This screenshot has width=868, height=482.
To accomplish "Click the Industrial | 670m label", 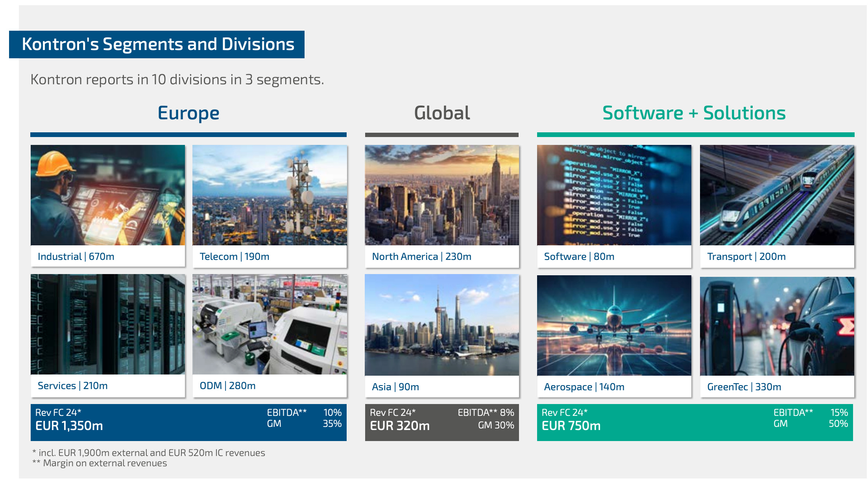I will [76, 257].
